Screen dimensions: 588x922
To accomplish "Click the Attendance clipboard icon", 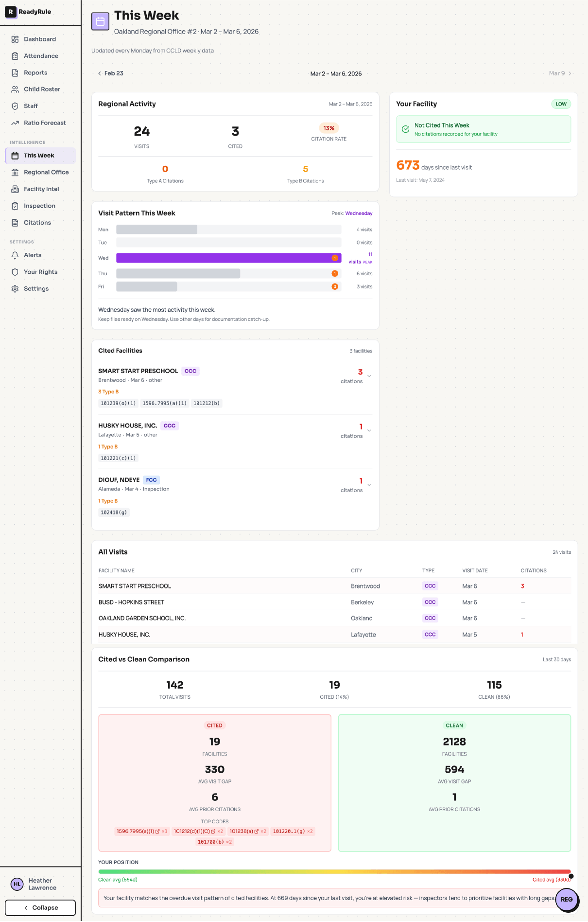I will click(15, 56).
